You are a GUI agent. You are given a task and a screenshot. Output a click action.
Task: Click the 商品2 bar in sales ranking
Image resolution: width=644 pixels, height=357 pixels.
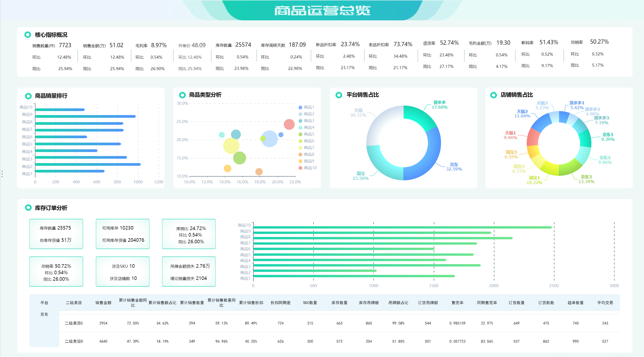pos(88,164)
